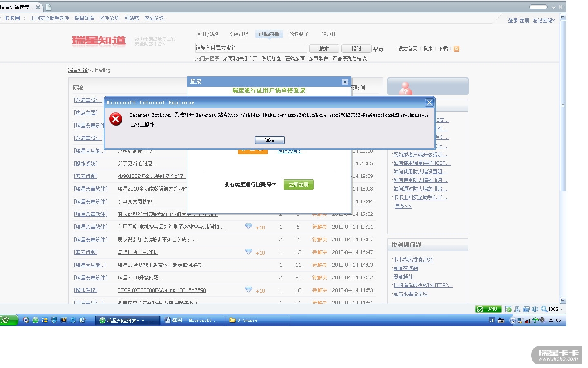Click the 注册 link in top right
The height and width of the screenshot is (368, 588).
[x=524, y=21]
